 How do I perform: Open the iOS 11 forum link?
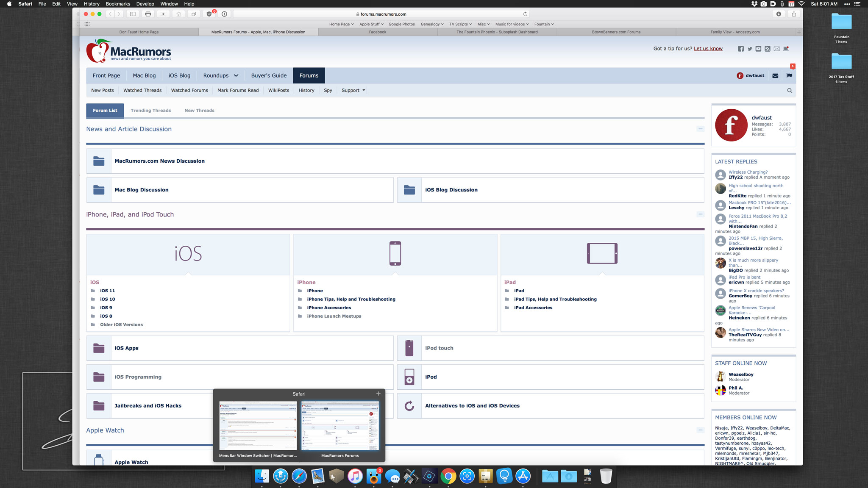pyautogui.click(x=107, y=291)
